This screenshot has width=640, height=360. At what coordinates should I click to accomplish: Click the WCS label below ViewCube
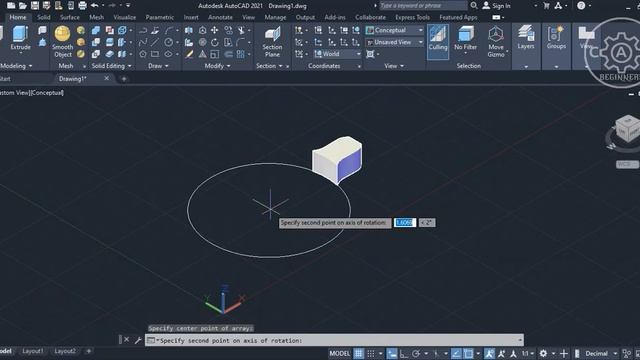point(627,164)
